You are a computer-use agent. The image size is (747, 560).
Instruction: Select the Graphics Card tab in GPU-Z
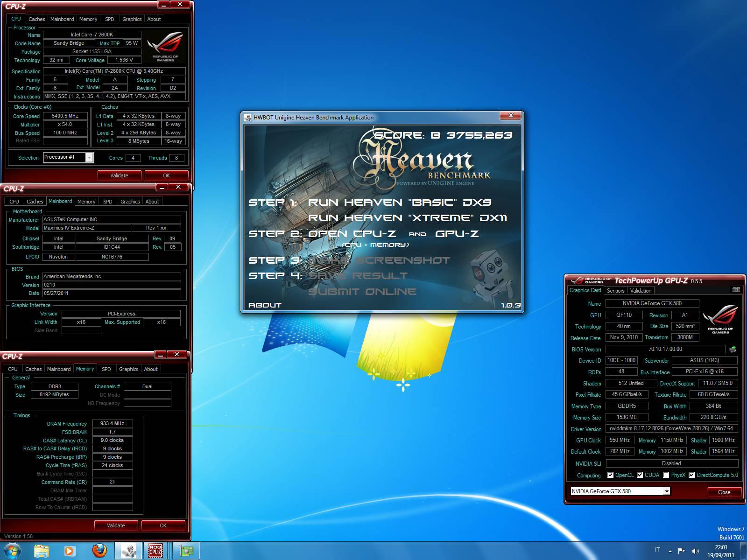(x=585, y=290)
